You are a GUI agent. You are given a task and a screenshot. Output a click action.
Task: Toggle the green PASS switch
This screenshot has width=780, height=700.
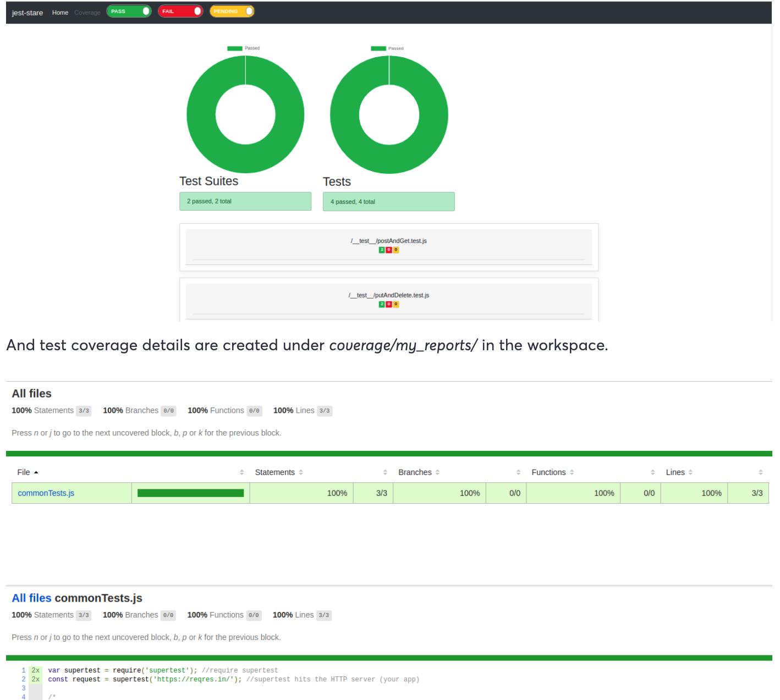(129, 11)
